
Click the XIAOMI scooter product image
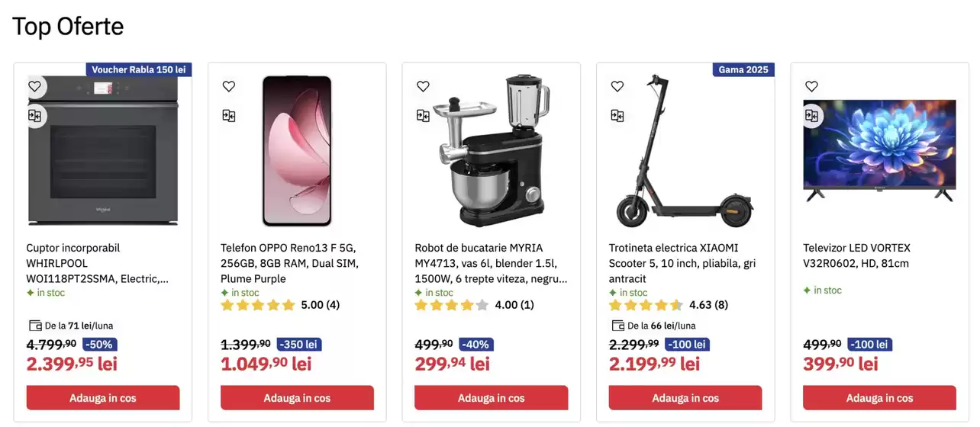point(685,151)
